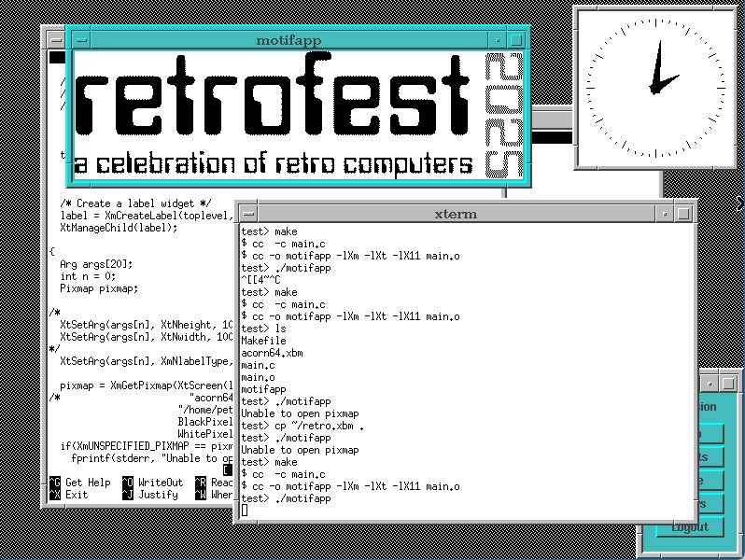Viewport: 745px width, 560px height.
Task: Click the 'XtManageChild(label);' code line
Action: tap(119, 228)
